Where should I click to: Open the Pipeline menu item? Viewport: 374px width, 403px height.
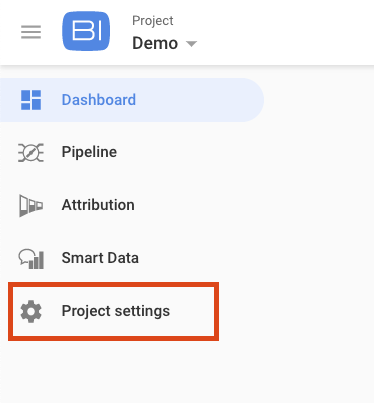89,152
